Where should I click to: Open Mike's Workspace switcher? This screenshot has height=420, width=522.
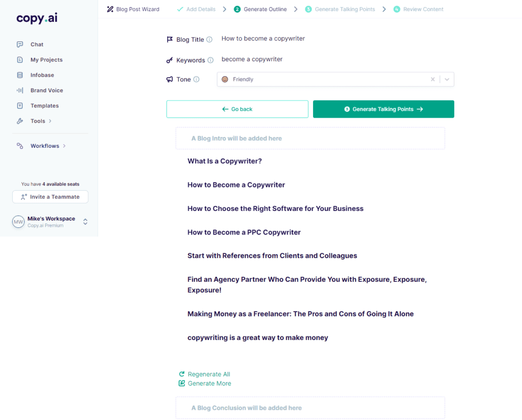pyautogui.click(x=85, y=222)
